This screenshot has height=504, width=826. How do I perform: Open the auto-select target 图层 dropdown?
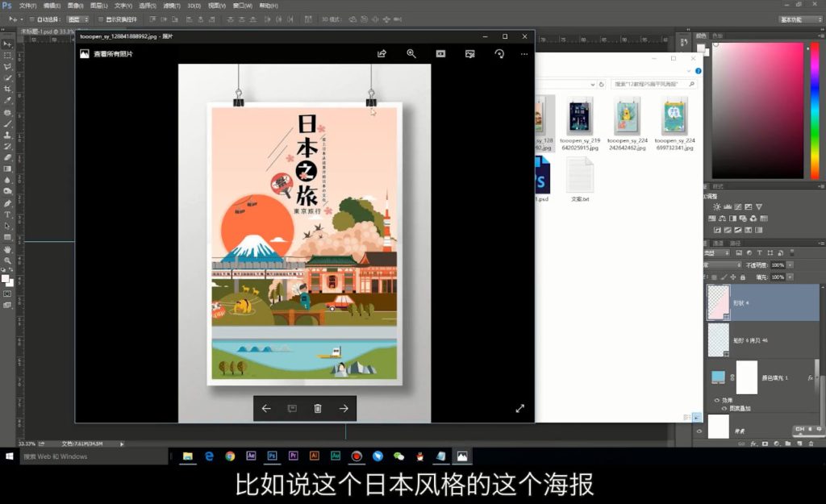(x=77, y=19)
